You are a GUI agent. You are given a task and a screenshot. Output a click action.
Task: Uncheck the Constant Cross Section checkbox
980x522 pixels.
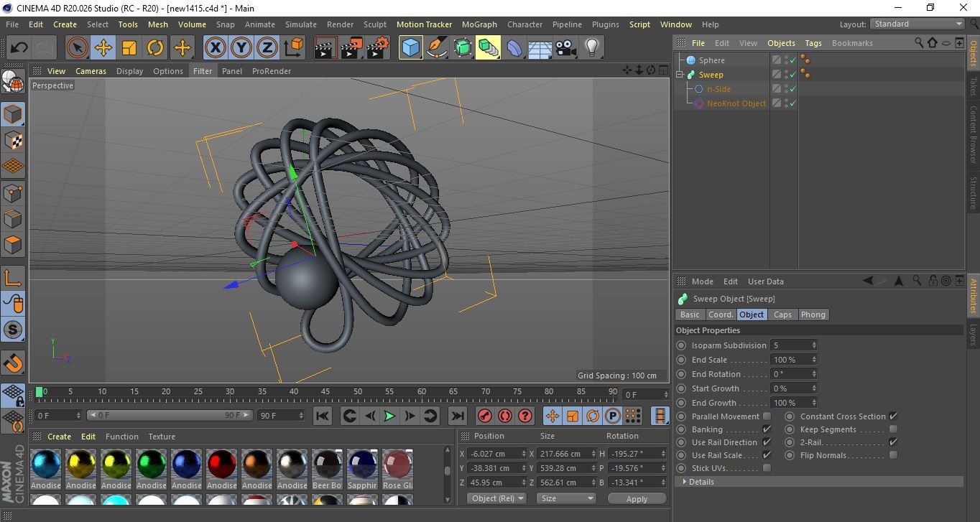893,416
